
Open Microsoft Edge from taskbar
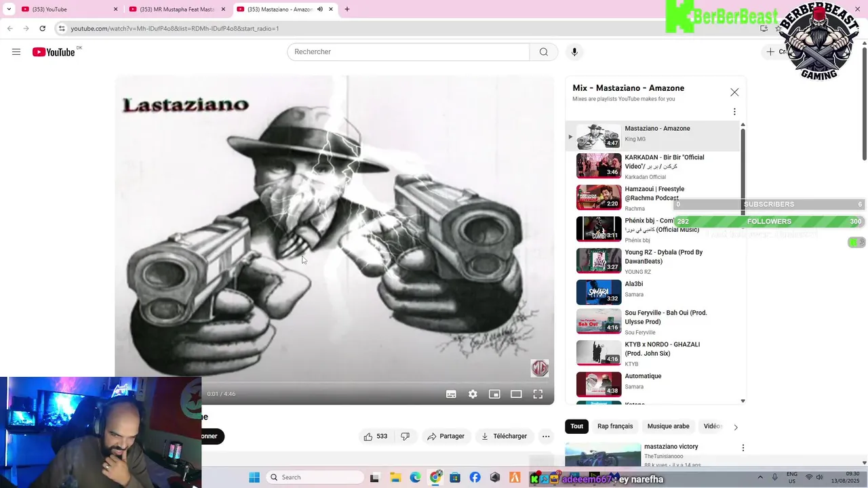(x=415, y=477)
